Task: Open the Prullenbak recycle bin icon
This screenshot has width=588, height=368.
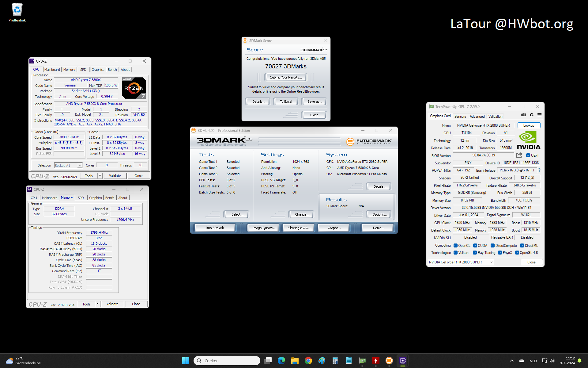Action: 17,12
